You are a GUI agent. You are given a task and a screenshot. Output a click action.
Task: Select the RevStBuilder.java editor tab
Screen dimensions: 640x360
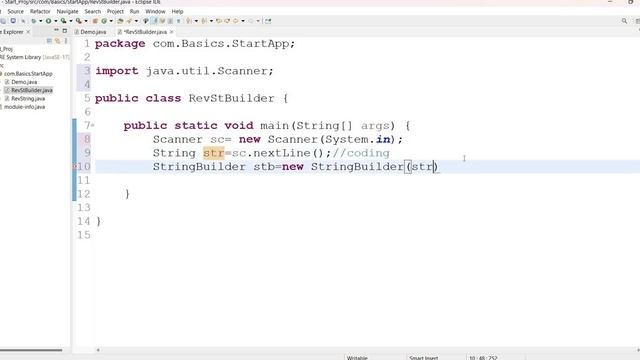tap(145, 32)
